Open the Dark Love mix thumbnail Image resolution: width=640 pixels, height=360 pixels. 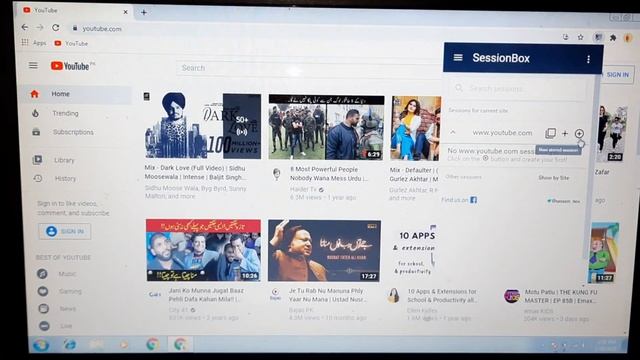point(203,126)
